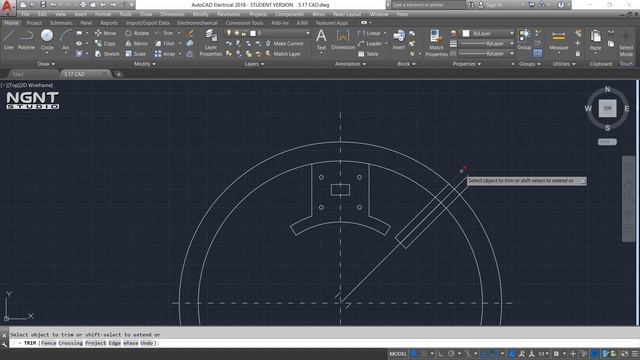
Task: Activate the Scale command
Action: pos(136,53)
